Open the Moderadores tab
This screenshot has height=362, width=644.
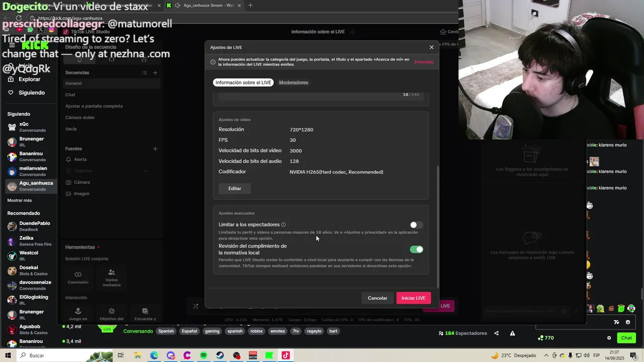coord(293,82)
